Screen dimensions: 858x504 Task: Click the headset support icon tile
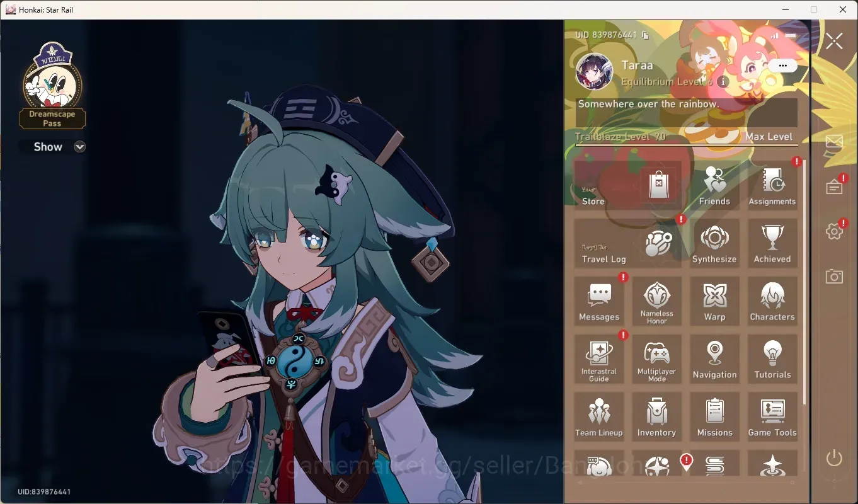coord(599,464)
